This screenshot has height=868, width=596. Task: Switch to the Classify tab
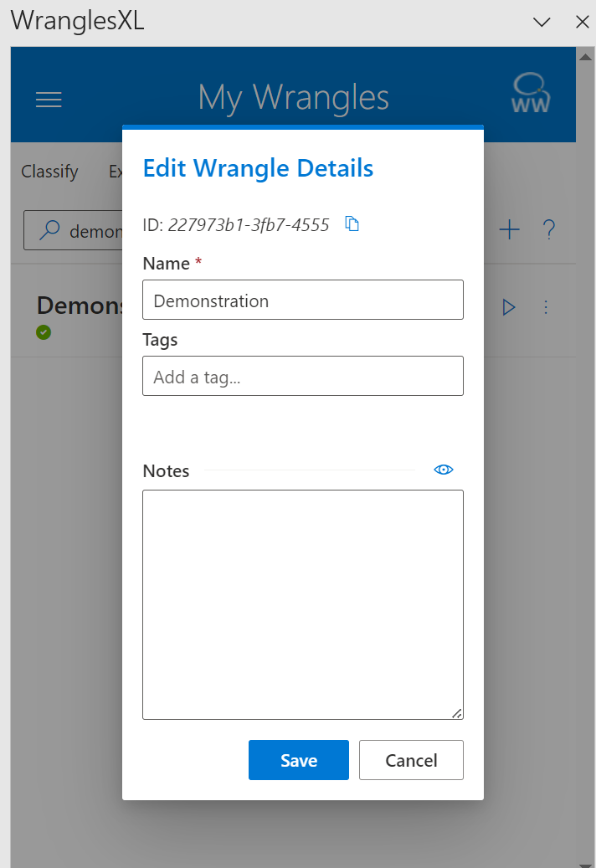pyautogui.click(x=49, y=172)
